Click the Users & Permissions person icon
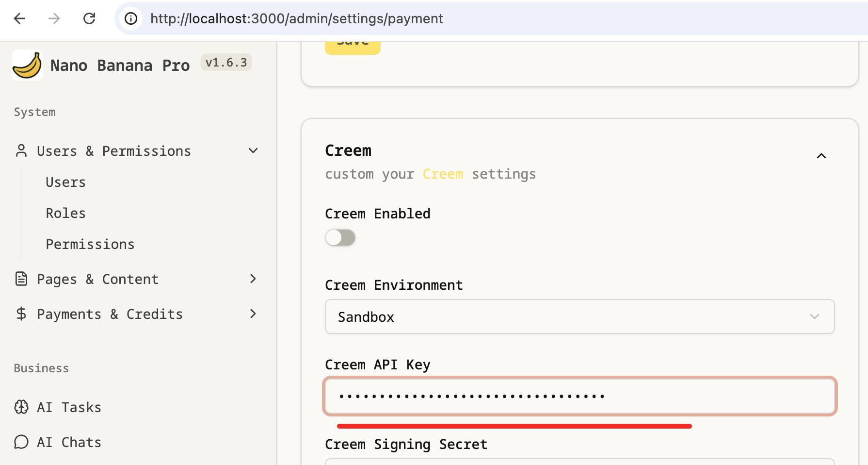Screen dimensions: 868x465 pos(21,151)
